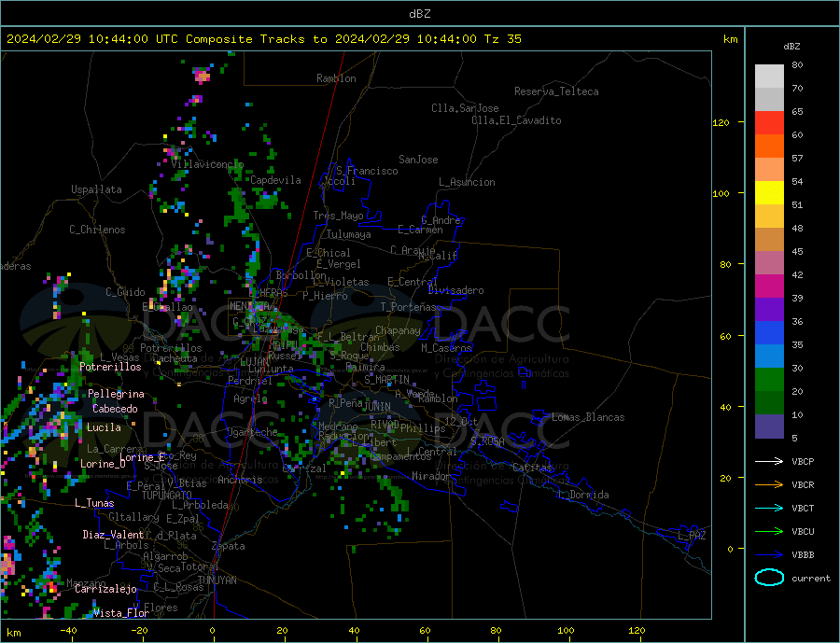This screenshot has height=643, width=840.
Task: Click the 'Mirador' place label
Action: click(432, 476)
